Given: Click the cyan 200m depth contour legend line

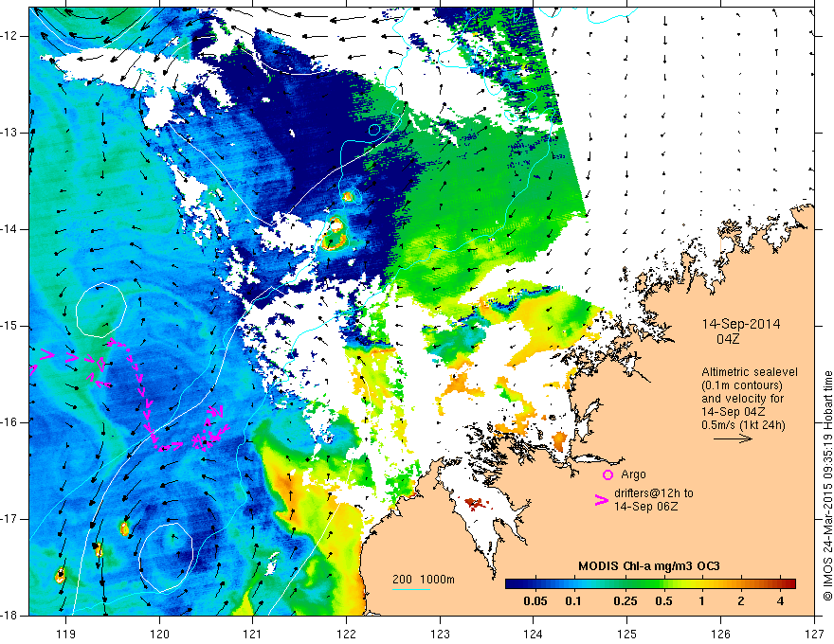Looking at the screenshot, I should [411, 589].
